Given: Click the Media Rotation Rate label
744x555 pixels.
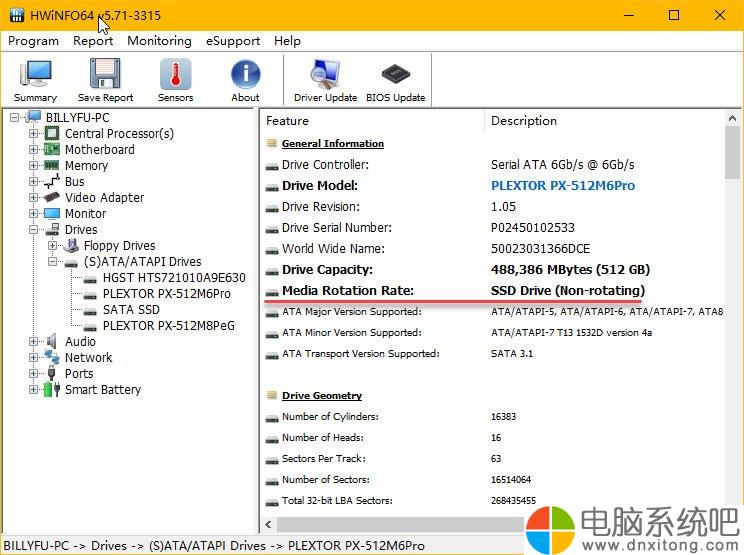Looking at the screenshot, I should (348, 290).
